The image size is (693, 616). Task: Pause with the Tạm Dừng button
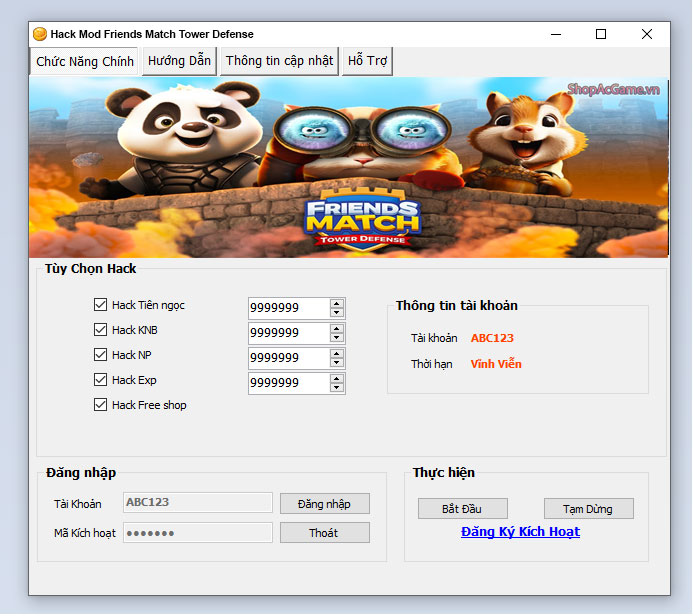pos(589,509)
